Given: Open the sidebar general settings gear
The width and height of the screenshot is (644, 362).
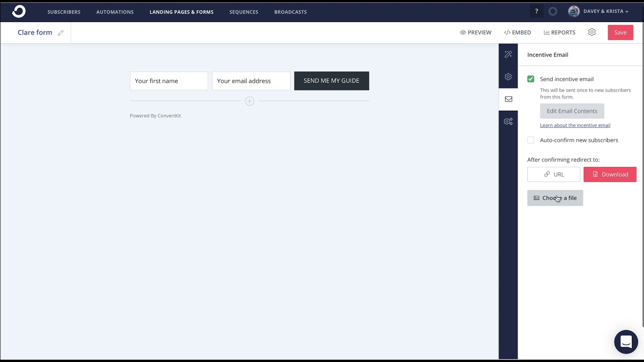Looking at the screenshot, I should tap(508, 77).
